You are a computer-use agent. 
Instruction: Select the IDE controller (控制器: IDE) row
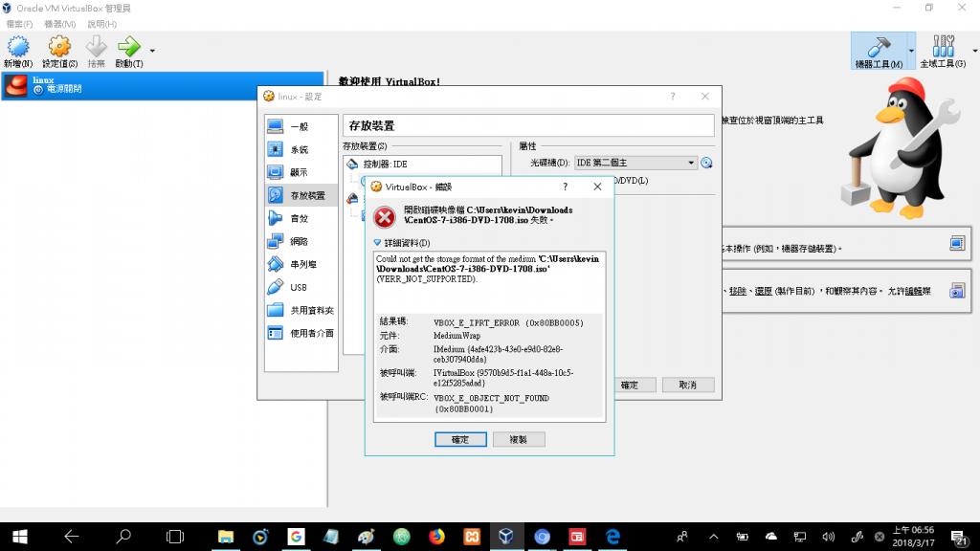tap(422, 165)
